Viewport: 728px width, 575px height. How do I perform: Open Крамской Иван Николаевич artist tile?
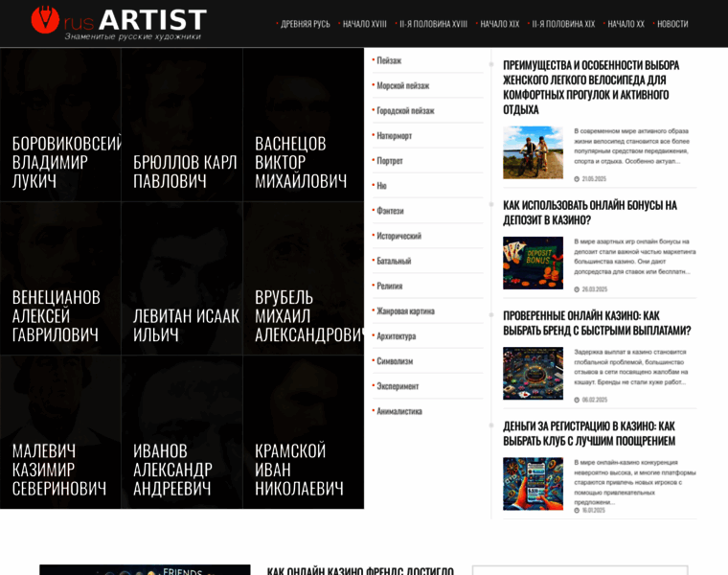304,432
